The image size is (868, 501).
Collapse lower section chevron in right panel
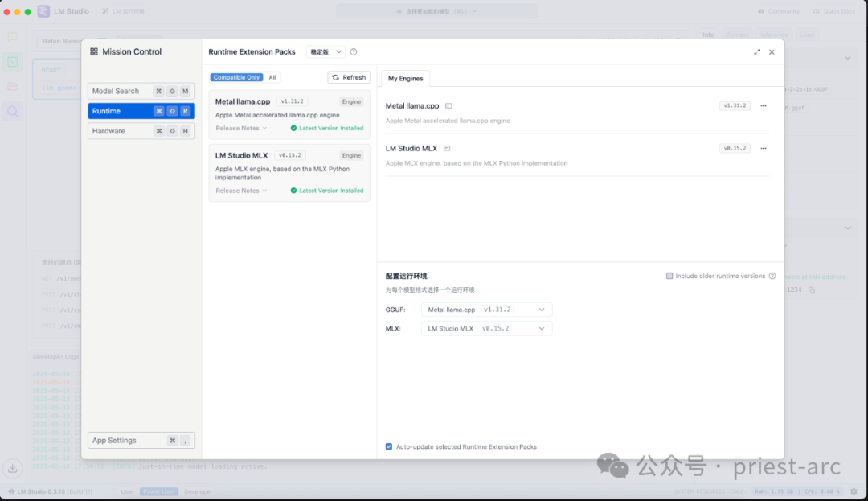pyautogui.click(x=848, y=228)
